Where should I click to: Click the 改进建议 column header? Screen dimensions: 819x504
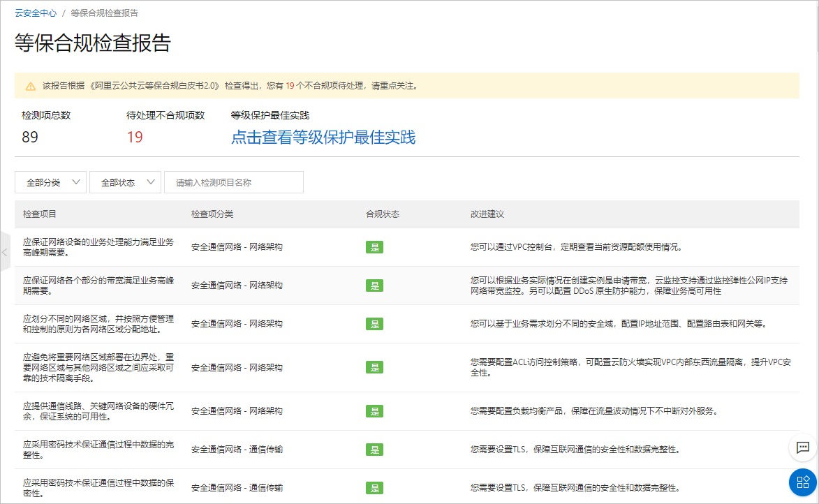pos(487,214)
